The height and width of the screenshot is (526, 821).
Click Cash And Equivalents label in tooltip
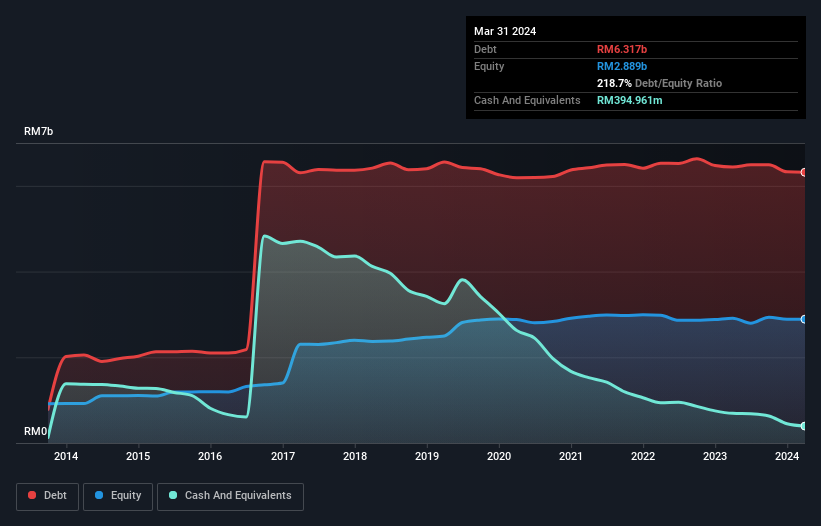tap(527, 100)
